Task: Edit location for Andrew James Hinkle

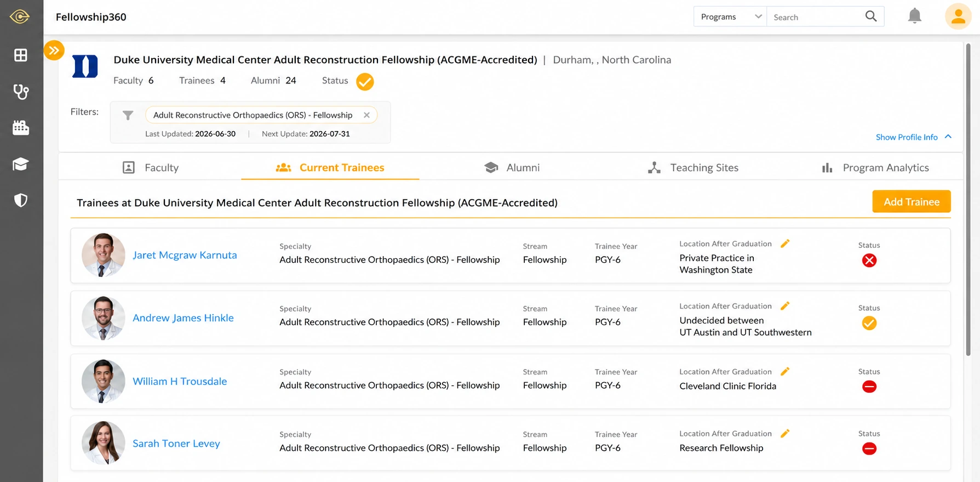Action: [x=785, y=306]
